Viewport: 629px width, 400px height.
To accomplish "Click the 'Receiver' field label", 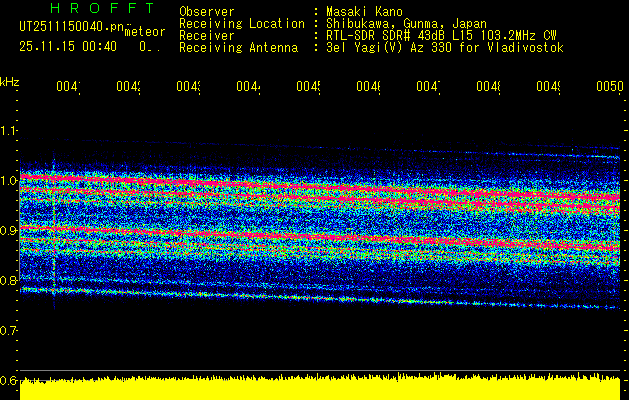I will point(207,36).
